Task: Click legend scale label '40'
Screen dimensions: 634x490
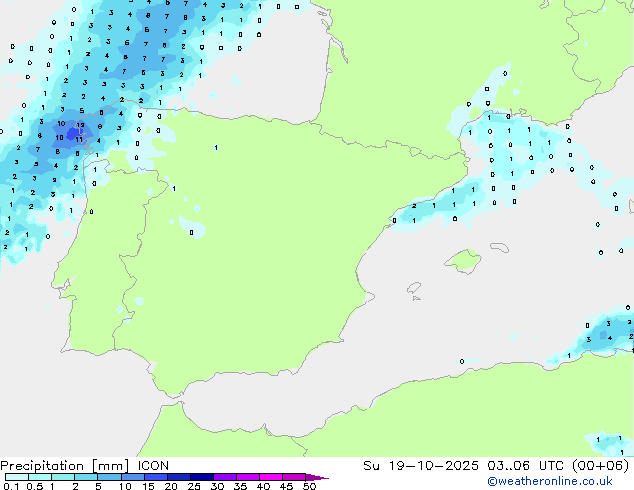Action: click(x=263, y=486)
